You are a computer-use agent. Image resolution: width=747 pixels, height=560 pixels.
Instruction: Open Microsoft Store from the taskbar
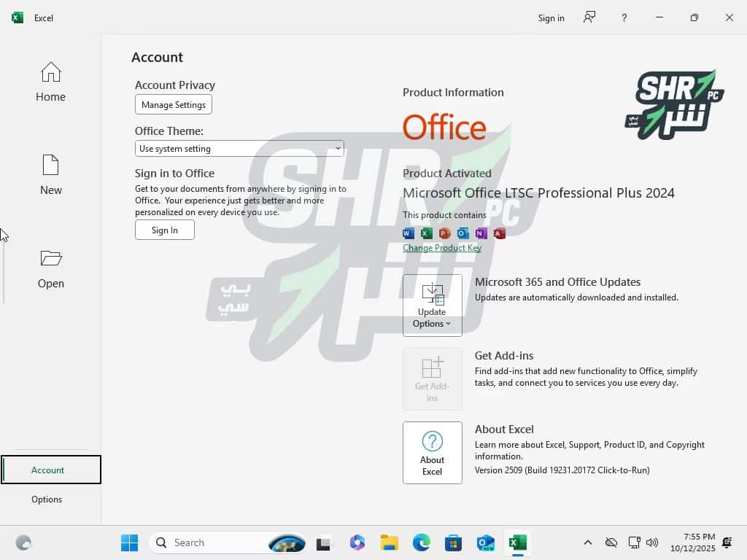click(x=453, y=542)
